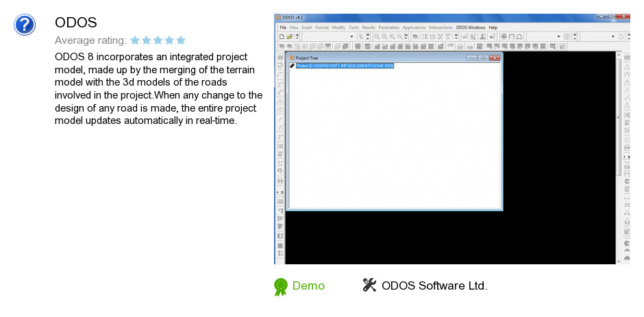Click the wrench tools icon beside developer name
Image resolution: width=644 pixels, height=317 pixels.
(370, 285)
